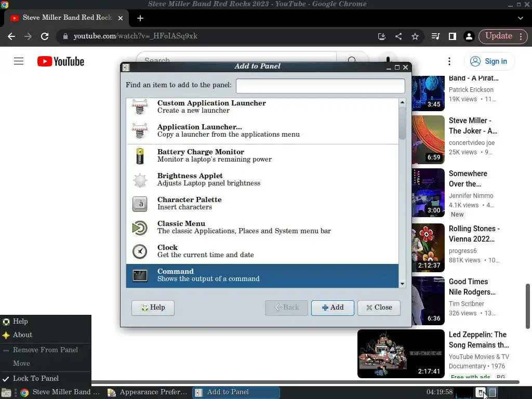Go back in Chrome
Image resolution: width=532 pixels, height=399 pixels.
pos(11,36)
